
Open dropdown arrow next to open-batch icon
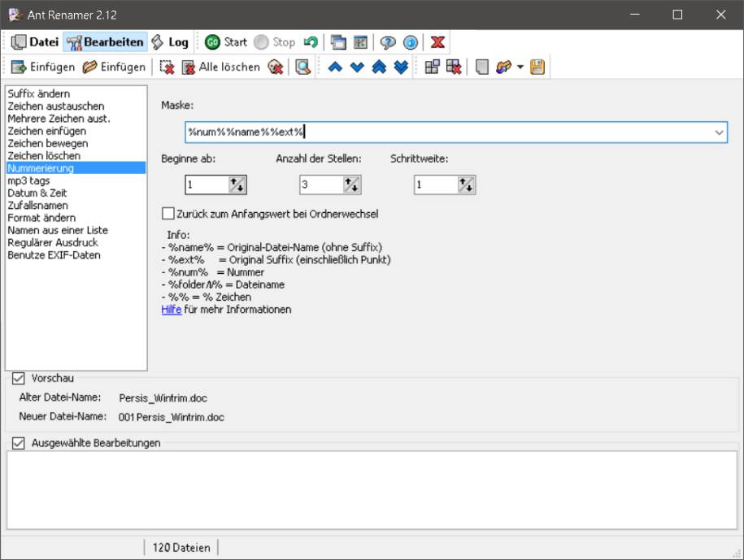coord(520,67)
